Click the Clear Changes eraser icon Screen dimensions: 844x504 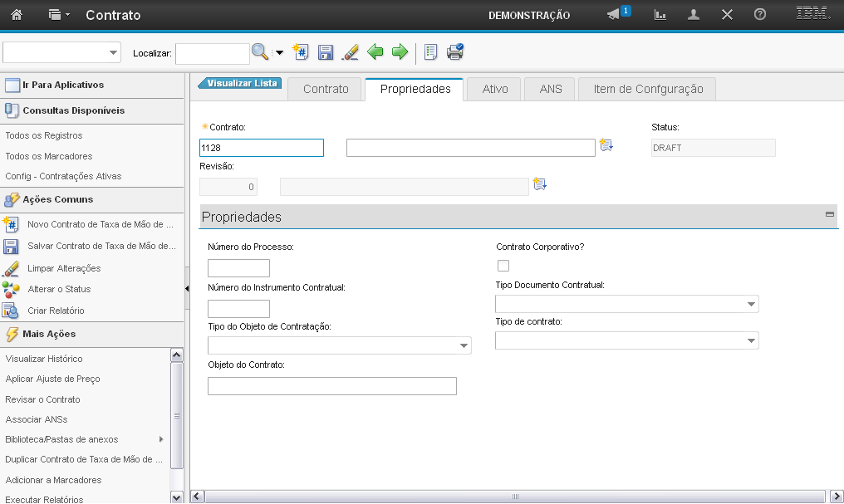point(350,52)
